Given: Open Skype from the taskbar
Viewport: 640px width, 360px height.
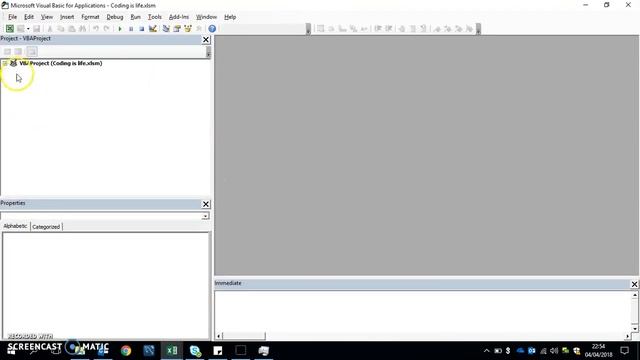Looking at the screenshot, I should [x=195, y=351].
